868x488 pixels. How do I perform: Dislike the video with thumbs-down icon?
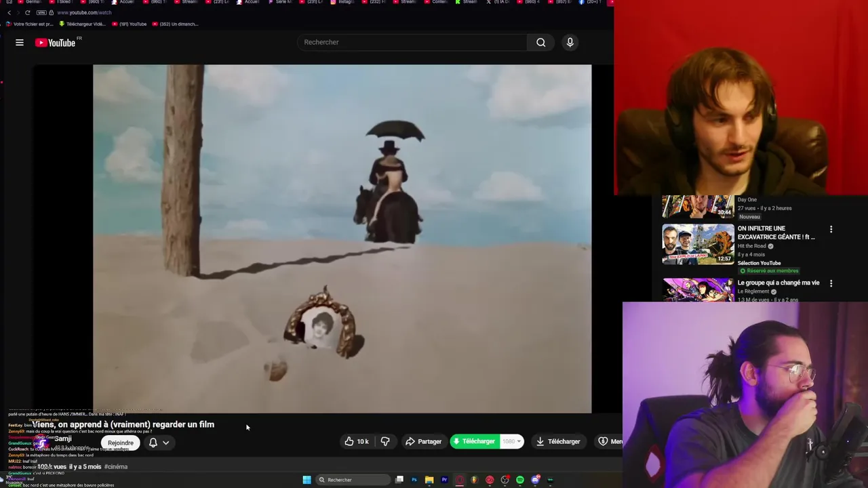tap(385, 441)
